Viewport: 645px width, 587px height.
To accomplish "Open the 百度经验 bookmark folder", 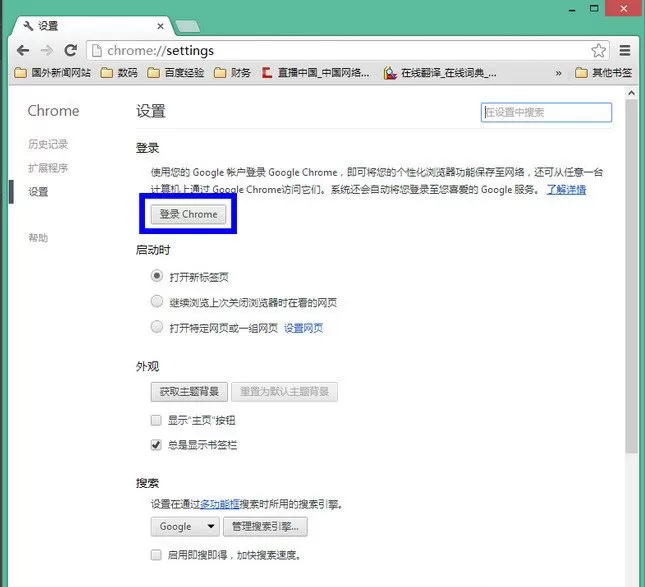I will point(176,73).
